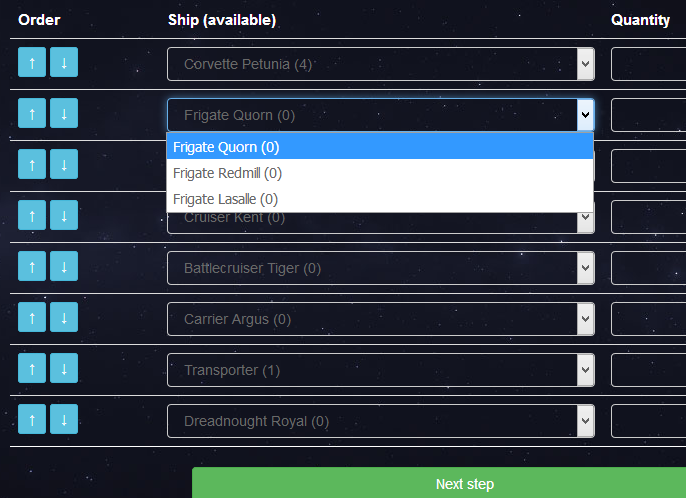The height and width of the screenshot is (498, 686).
Task: Click quantity field for Corvette Petunia
Action: [648, 64]
